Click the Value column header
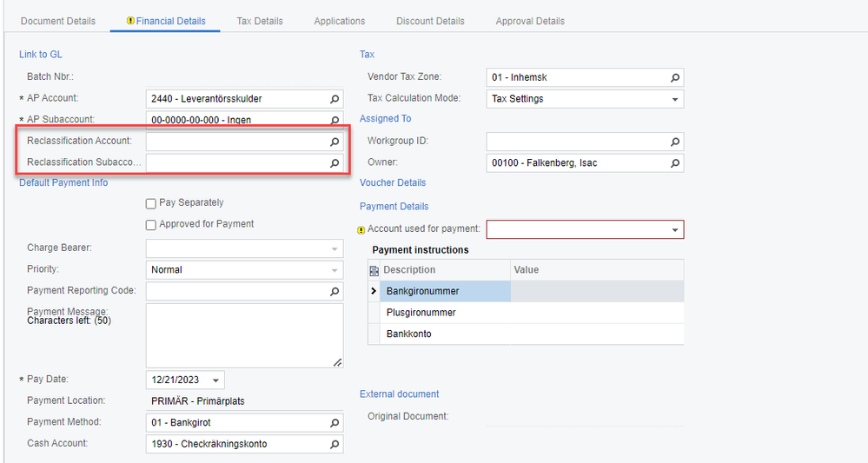Screen dimensions: 868x463 click(x=597, y=270)
